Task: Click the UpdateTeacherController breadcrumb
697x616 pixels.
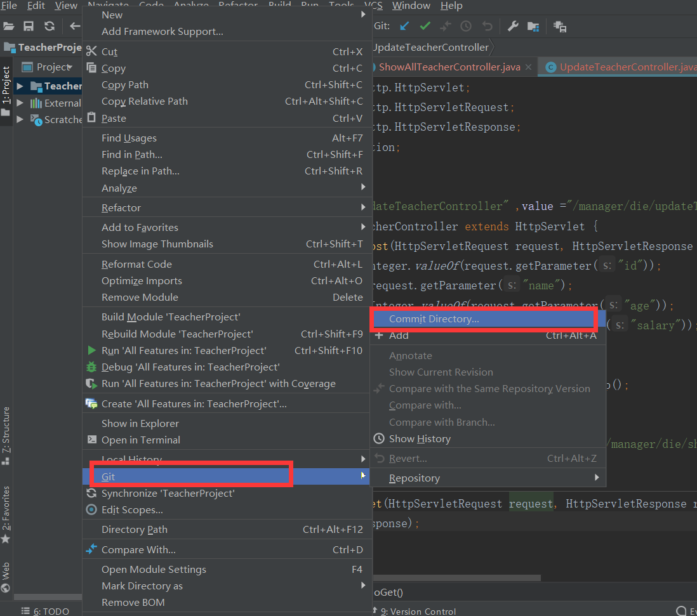Action: pyautogui.click(x=431, y=47)
